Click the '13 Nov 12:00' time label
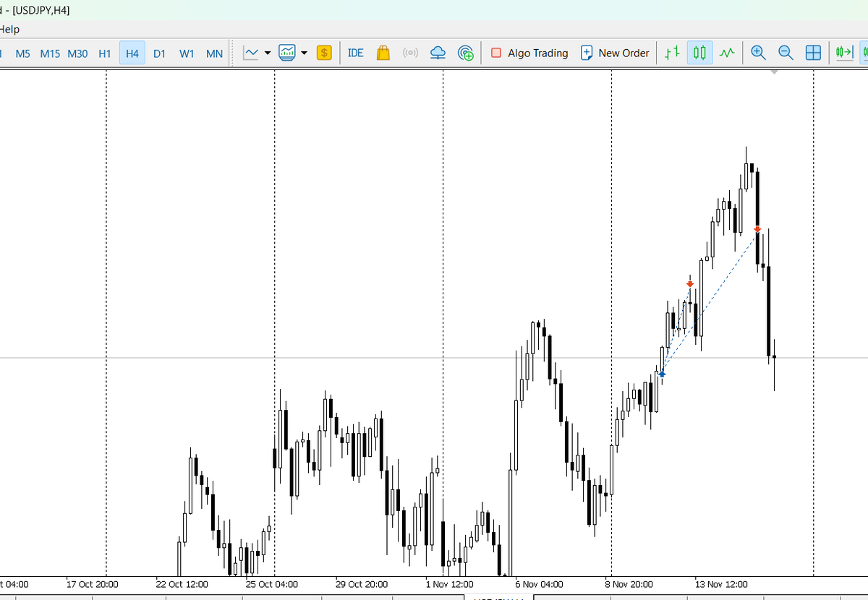Screen dimensions: 868x600 (x=722, y=584)
